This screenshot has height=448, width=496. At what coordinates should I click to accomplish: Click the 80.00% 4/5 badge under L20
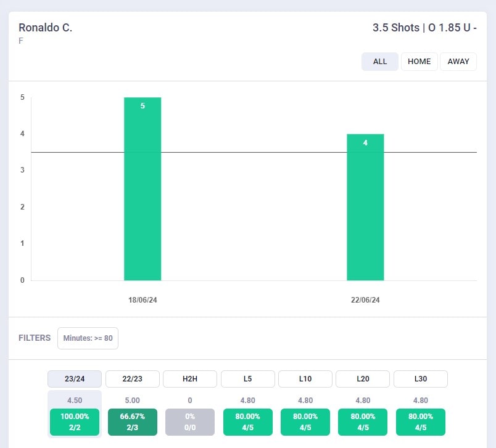[363, 422]
